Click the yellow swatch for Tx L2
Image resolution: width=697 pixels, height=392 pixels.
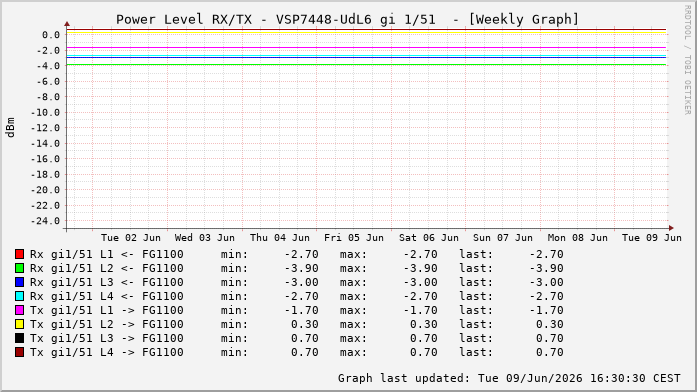(19, 324)
